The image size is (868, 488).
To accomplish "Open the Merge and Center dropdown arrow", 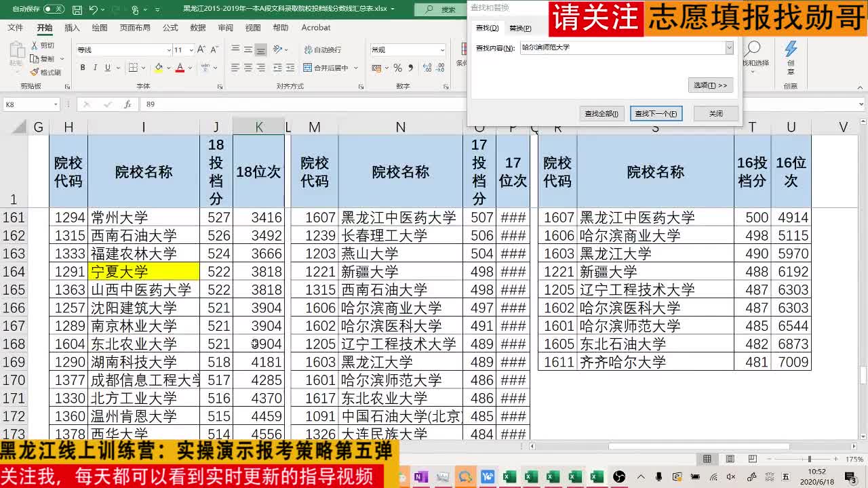I will tap(356, 68).
